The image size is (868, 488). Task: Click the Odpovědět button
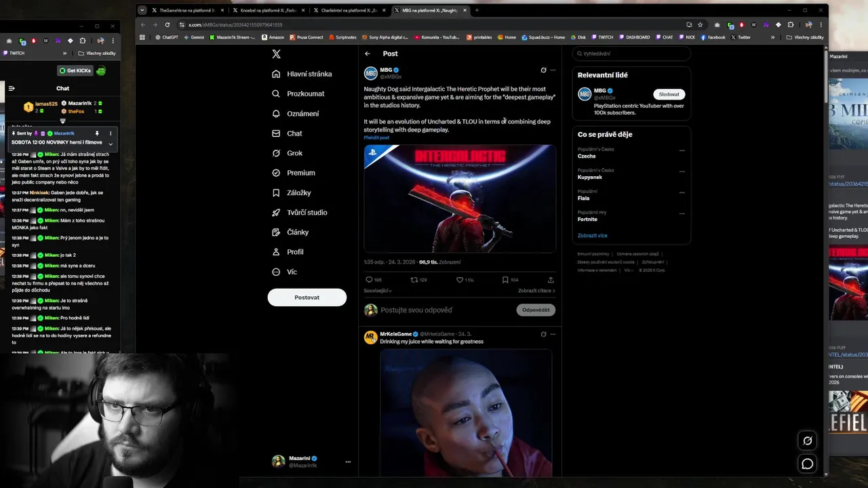click(x=536, y=310)
